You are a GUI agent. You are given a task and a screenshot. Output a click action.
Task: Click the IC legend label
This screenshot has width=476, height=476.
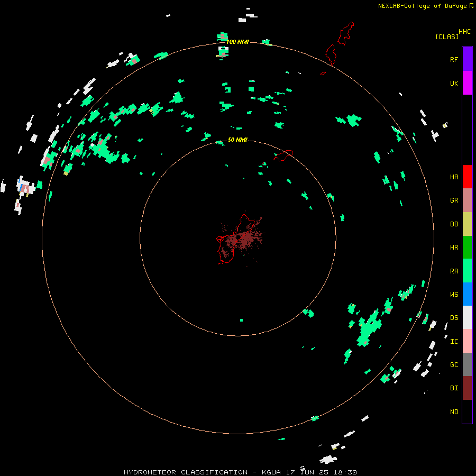click(x=454, y=342)
